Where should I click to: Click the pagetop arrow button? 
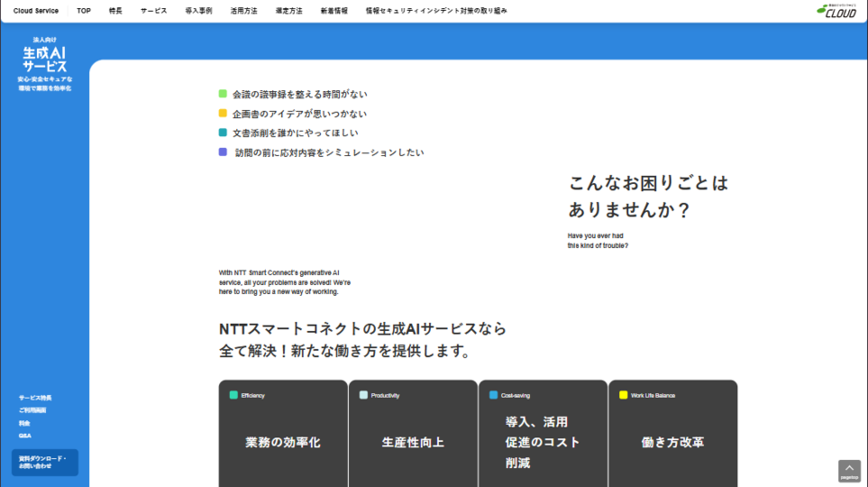click(x=849, y=471)
